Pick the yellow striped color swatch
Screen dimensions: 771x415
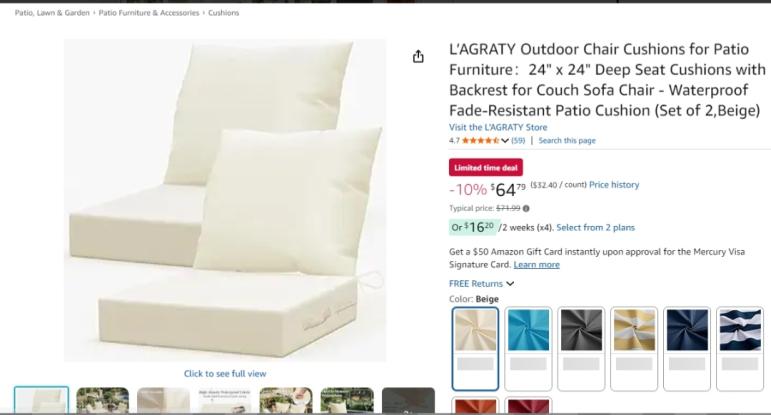(634, 349)
